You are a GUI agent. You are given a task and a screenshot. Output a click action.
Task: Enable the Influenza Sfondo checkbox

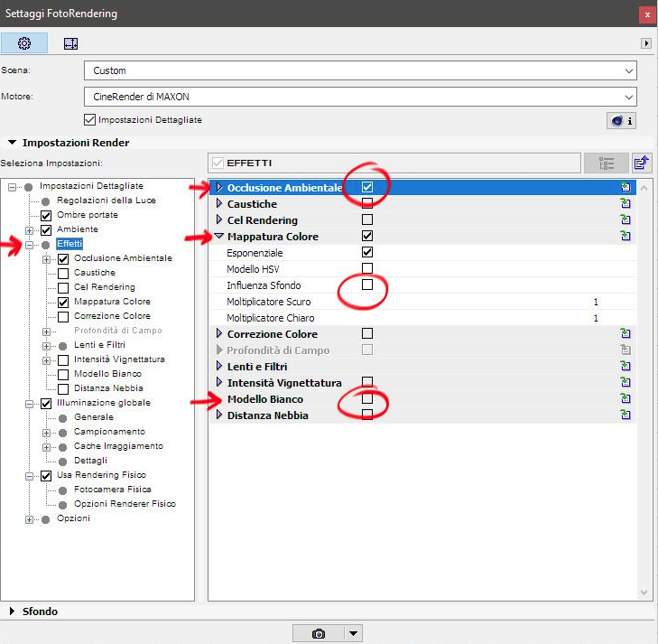366,285
